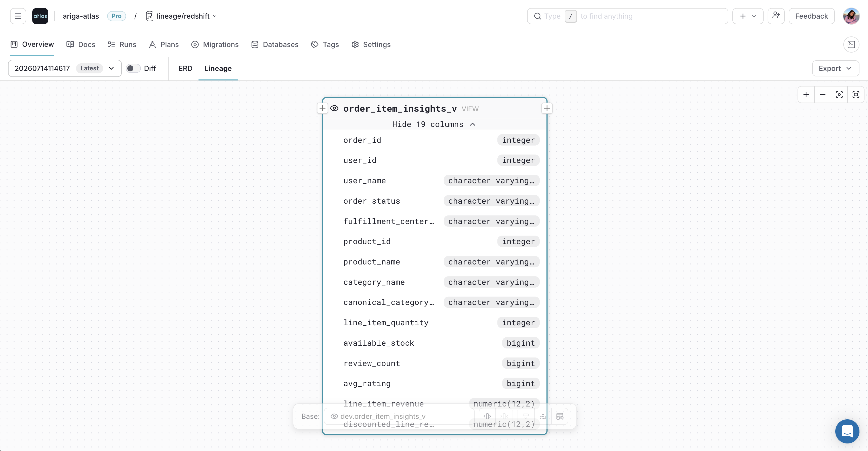Expand downstream nodes with right plus button

pos(547,108)
